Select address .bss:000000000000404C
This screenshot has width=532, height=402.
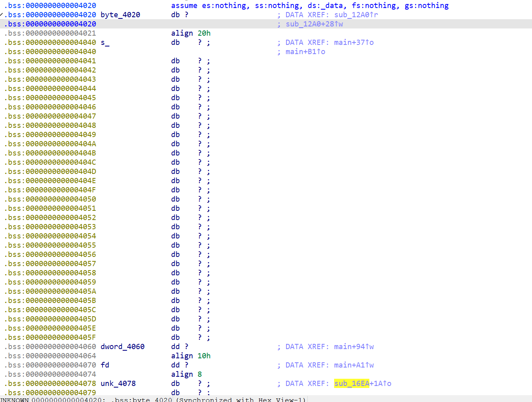point(50,162)
